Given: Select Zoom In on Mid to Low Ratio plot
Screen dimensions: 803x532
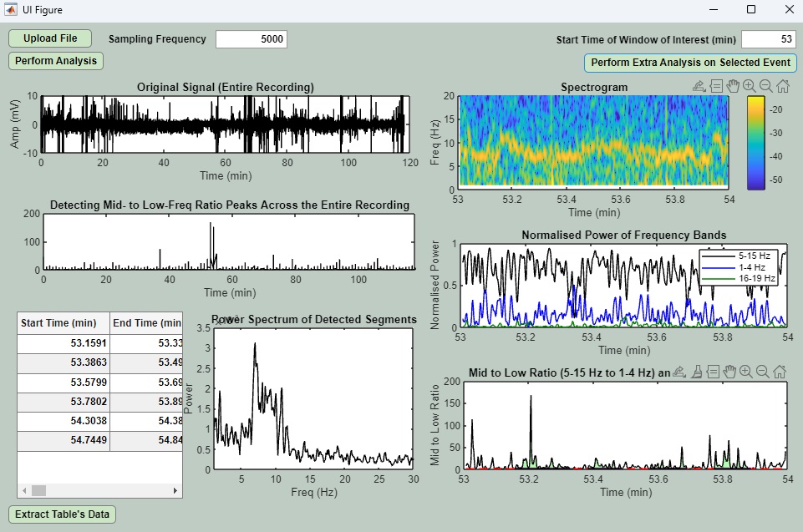Looking at the screenshot, I should 746,372.
